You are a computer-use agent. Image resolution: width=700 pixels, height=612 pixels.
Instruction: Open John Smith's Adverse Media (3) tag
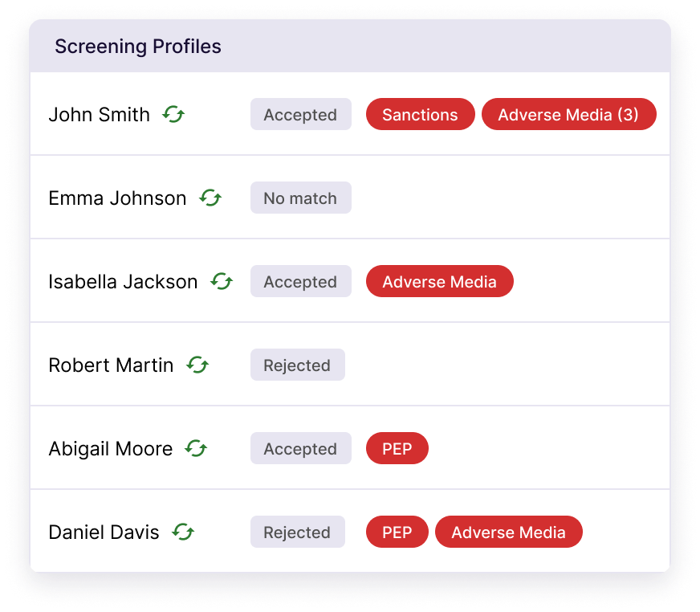tap(568, 115)
